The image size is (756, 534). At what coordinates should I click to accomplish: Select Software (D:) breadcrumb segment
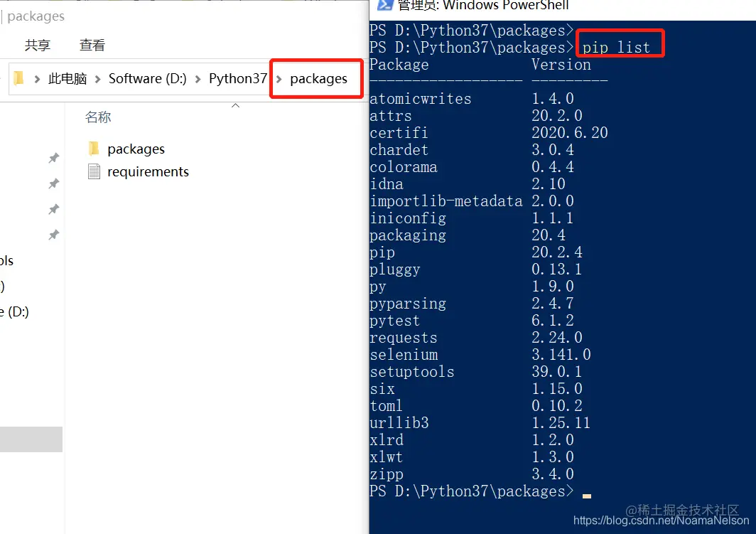[x=148, y=79]
